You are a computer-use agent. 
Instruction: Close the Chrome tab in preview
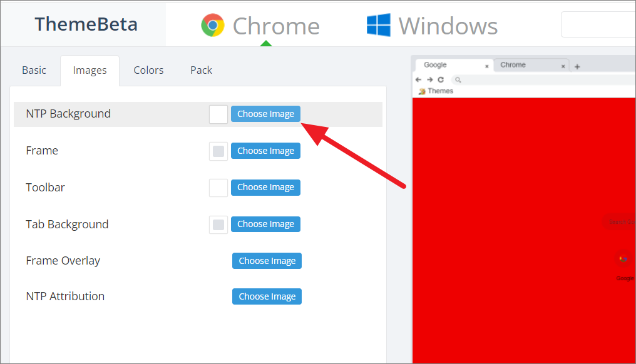563,66
